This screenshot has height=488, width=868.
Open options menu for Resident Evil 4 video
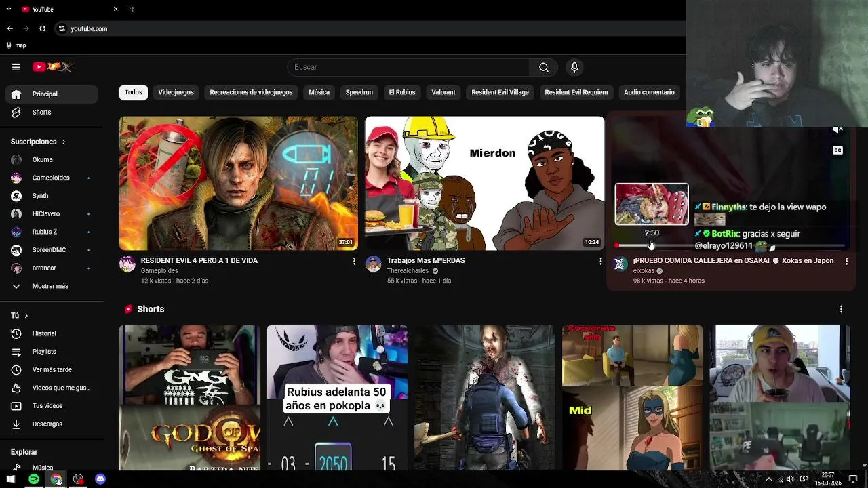pyautogui.click(x=354, y=261)
